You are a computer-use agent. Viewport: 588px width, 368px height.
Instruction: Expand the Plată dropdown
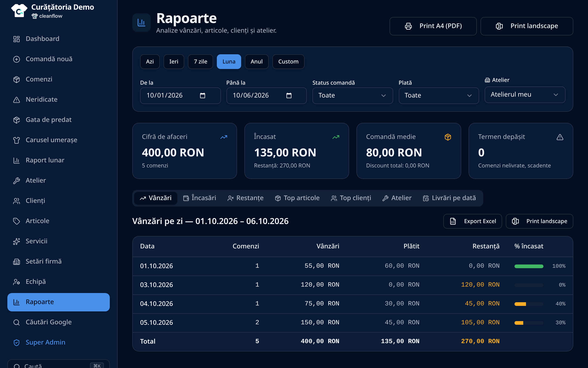tap(439, 95)
